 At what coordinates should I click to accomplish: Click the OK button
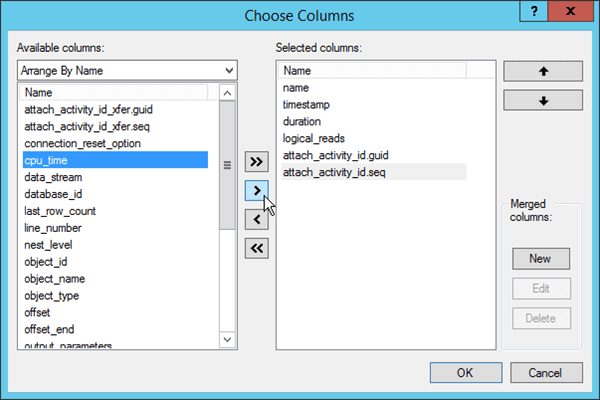[465, 372]
